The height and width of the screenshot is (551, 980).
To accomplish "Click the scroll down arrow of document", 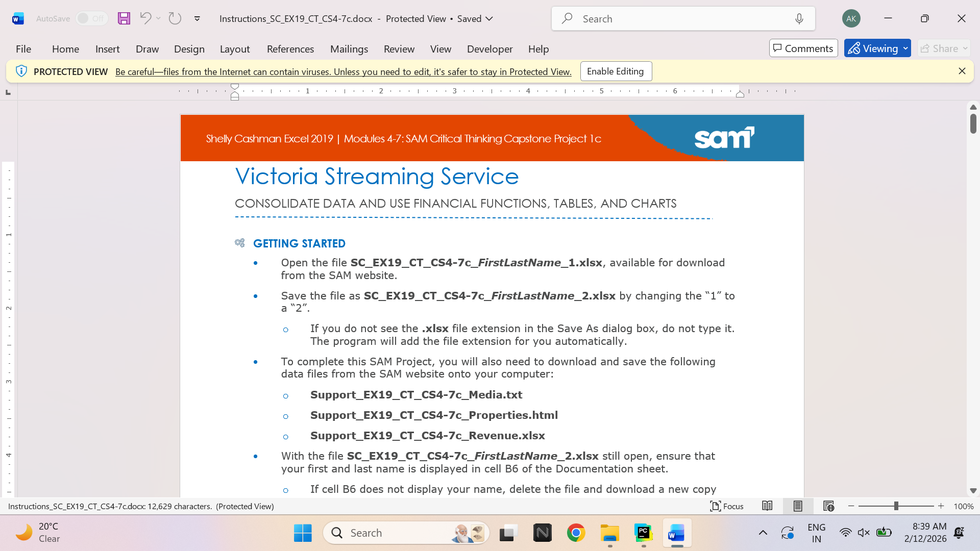I will pyautogui.click(x=973, y=491).
